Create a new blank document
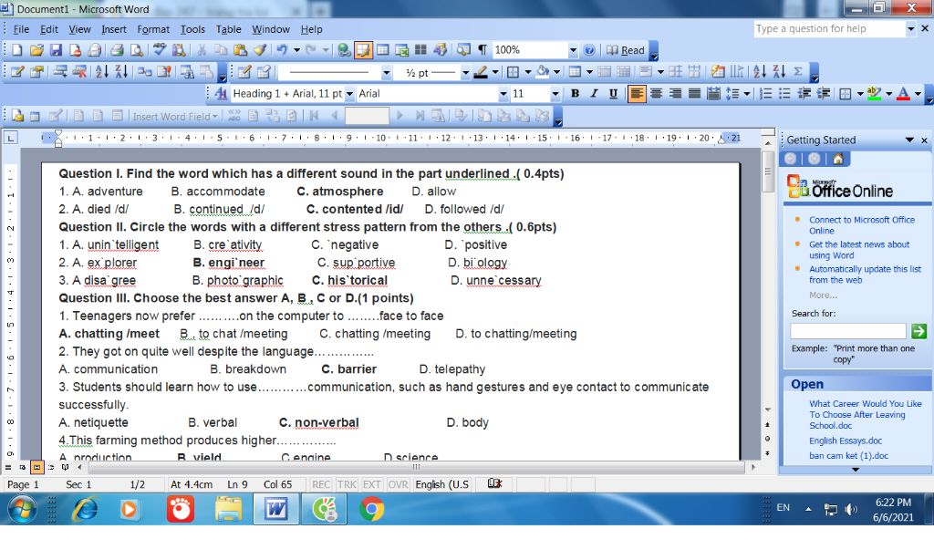 (x=17, y=50)
